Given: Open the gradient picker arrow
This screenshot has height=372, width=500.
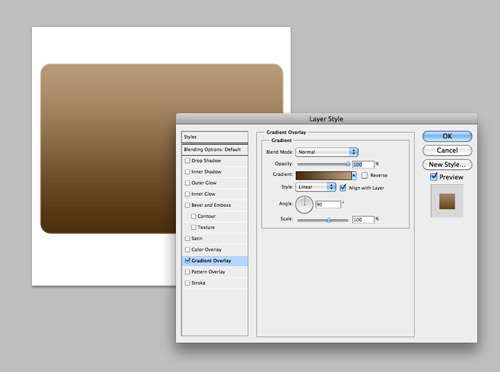Looking at the screenshot, I should click(x=354, y=175).
